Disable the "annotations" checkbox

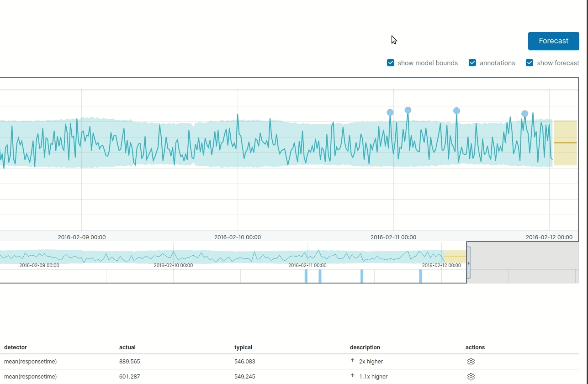(472, 63)
